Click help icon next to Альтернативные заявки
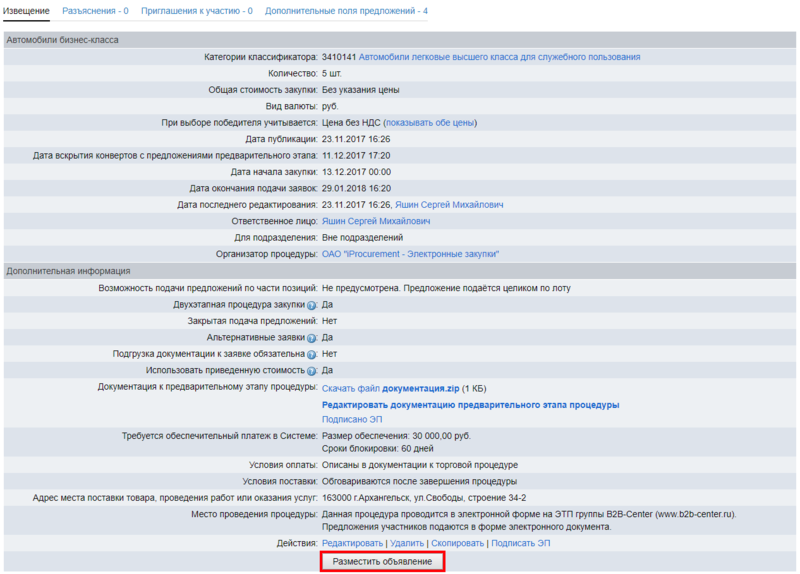The image size is (800, 574). [x=311, y=339]
